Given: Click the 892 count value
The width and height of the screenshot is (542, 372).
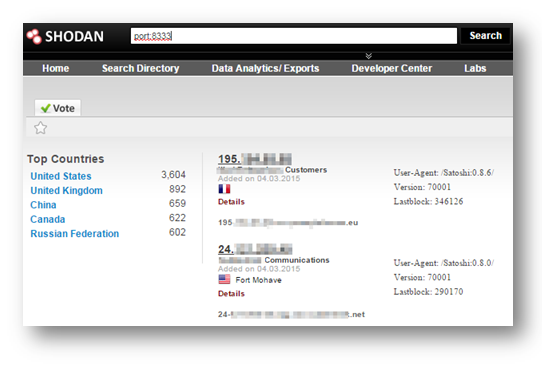Looking at the screenshot, I should pos(177,189).
